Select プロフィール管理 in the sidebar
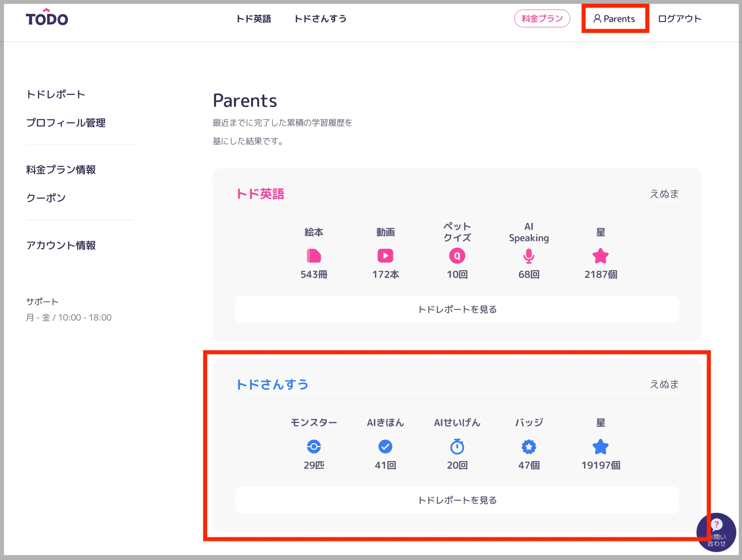Screen dimensions: 742x560 (x=66, y=123)
